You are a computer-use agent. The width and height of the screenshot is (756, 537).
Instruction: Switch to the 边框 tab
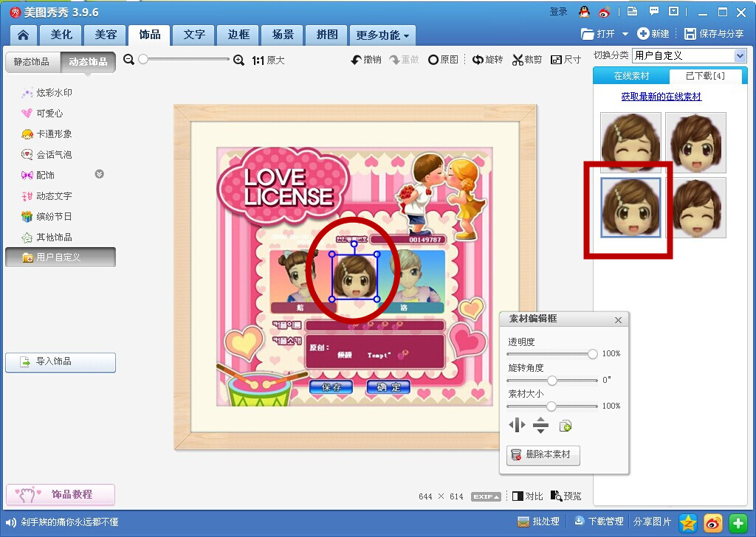[x=238, y=35]
